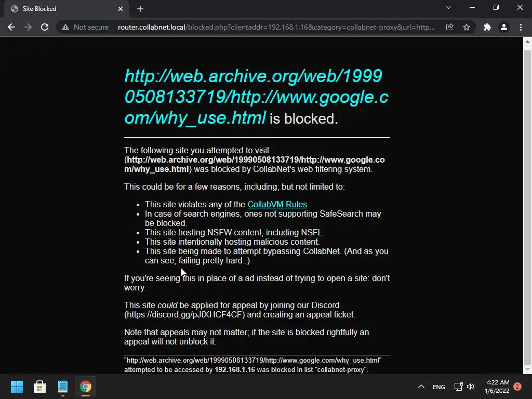Close the Site Blocked tab
Image resolution: width=532 pixels, height=399 pixels.
(121, 9)
